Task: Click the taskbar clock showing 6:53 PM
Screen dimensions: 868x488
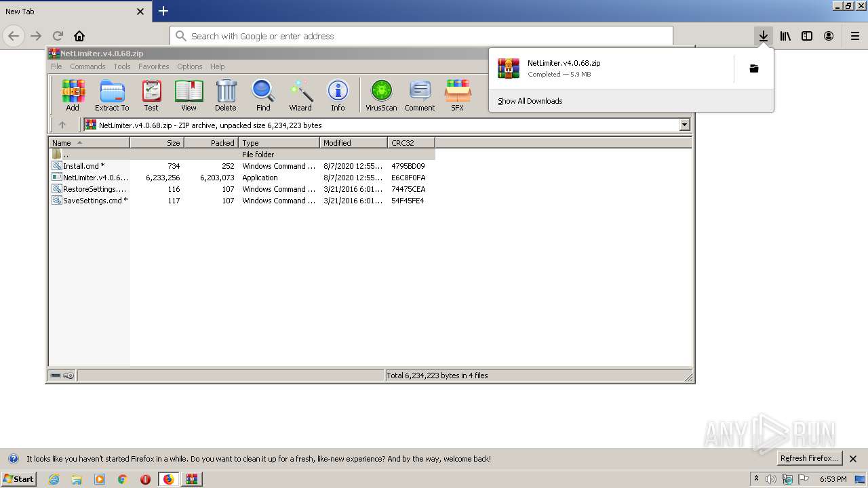Action: [x=833, y=479]
